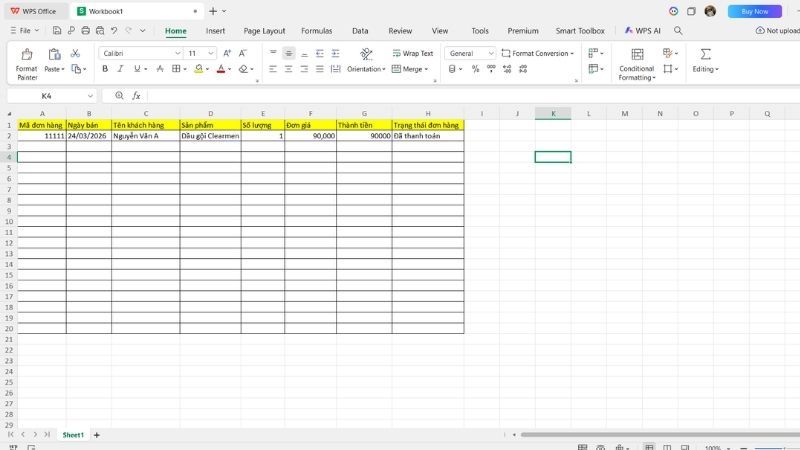Open the Name Box K4 dropdown

coord(90,96)
